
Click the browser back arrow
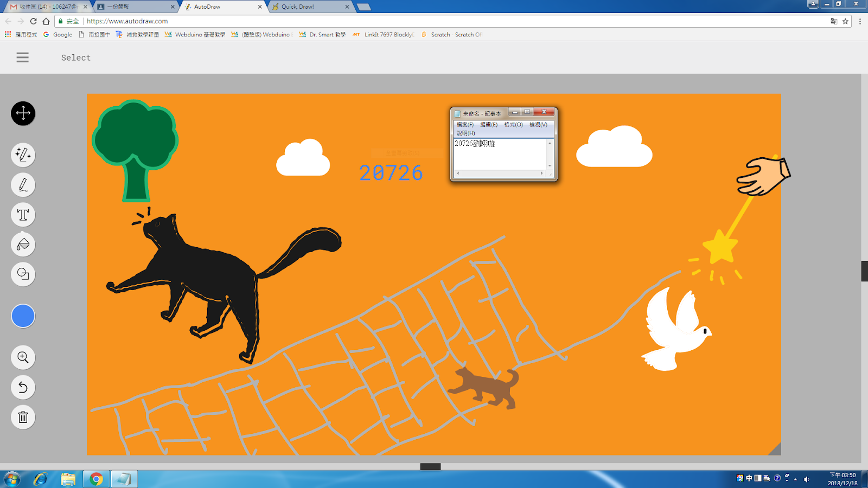coord(8,21)
